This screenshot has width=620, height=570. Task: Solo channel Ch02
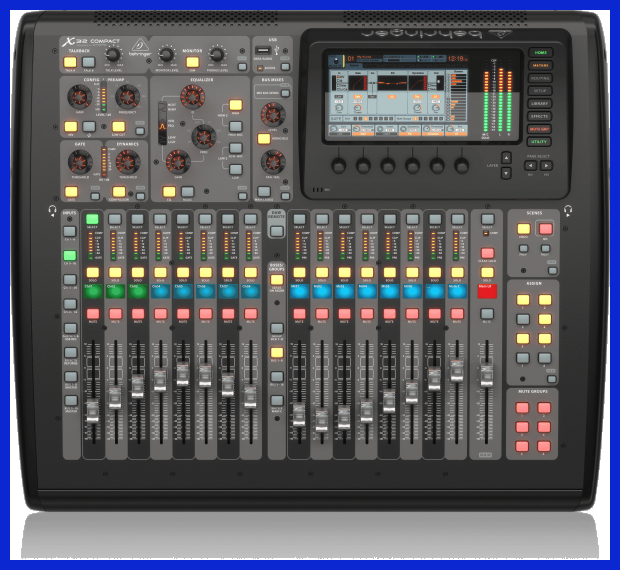point(115,272)
